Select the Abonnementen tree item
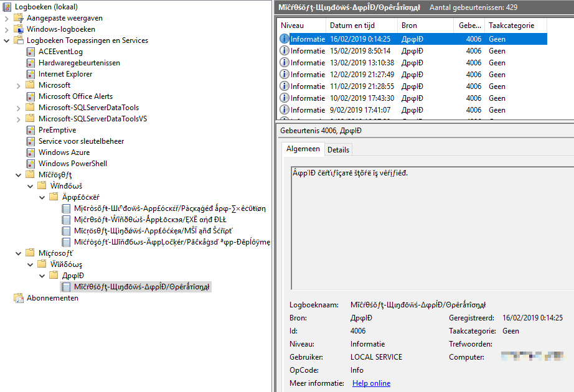574x392 pixels. (x=52, y=298)
